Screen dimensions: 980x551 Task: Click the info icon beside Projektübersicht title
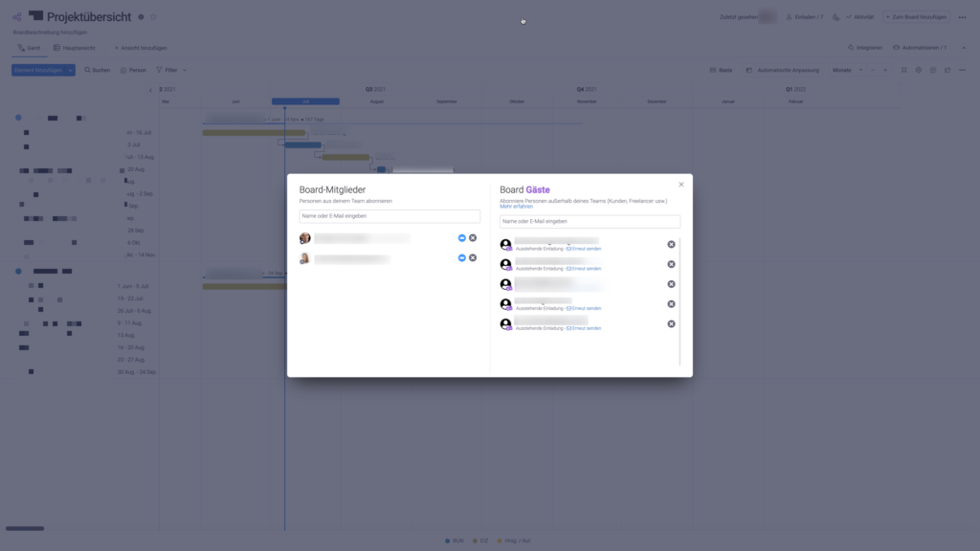tap(142, 17)
